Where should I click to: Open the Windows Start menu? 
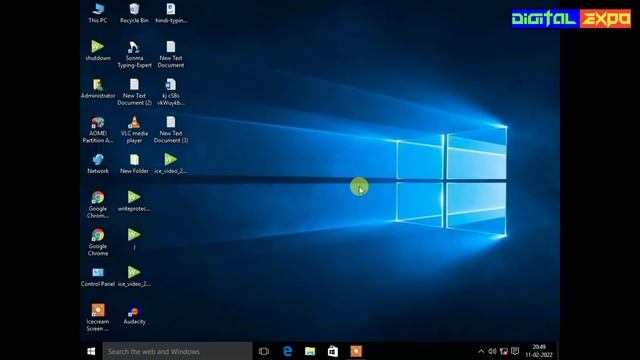pos(91,351)
